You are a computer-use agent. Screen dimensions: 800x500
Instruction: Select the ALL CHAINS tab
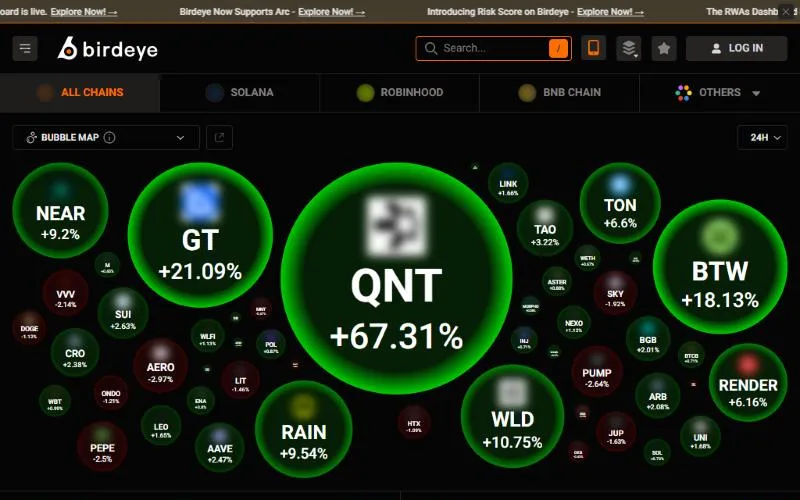[x=80, y=92]
